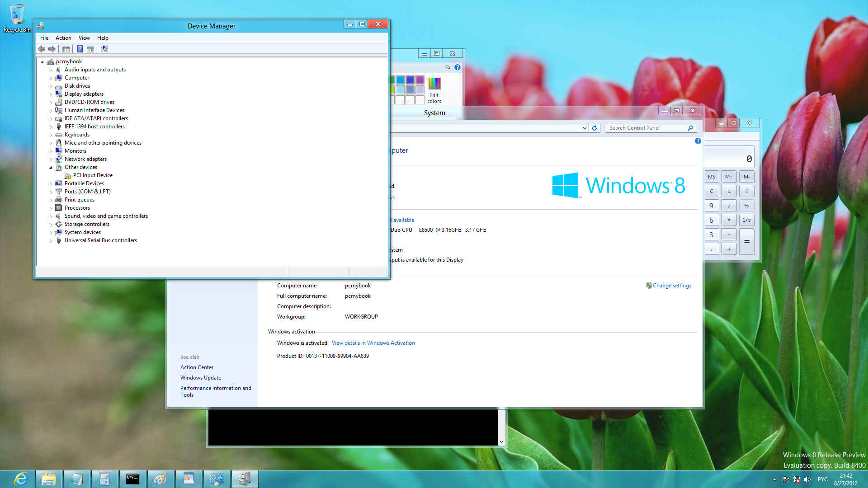The width and height of the screenshot is (868, 488).
Task: Open the Action menu
Action: click(63, 38)
